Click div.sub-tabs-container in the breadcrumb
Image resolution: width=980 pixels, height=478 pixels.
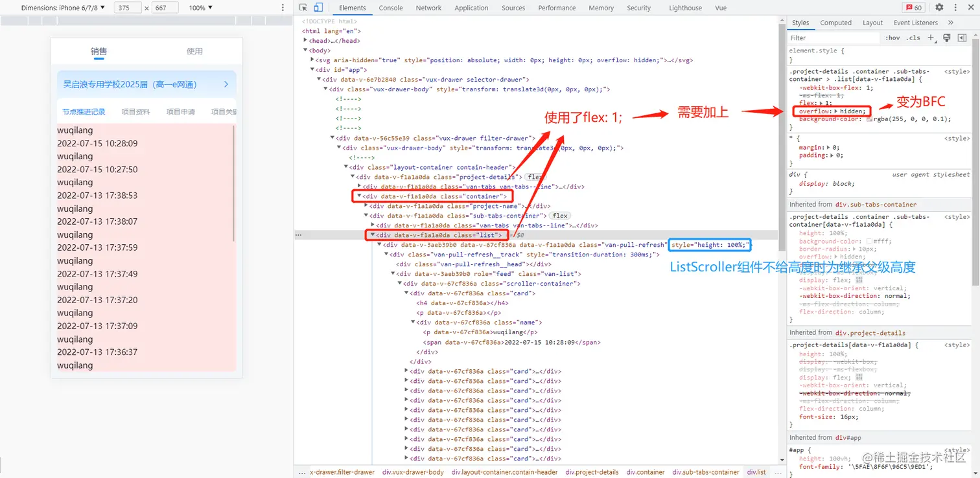[x=706, y=472]
